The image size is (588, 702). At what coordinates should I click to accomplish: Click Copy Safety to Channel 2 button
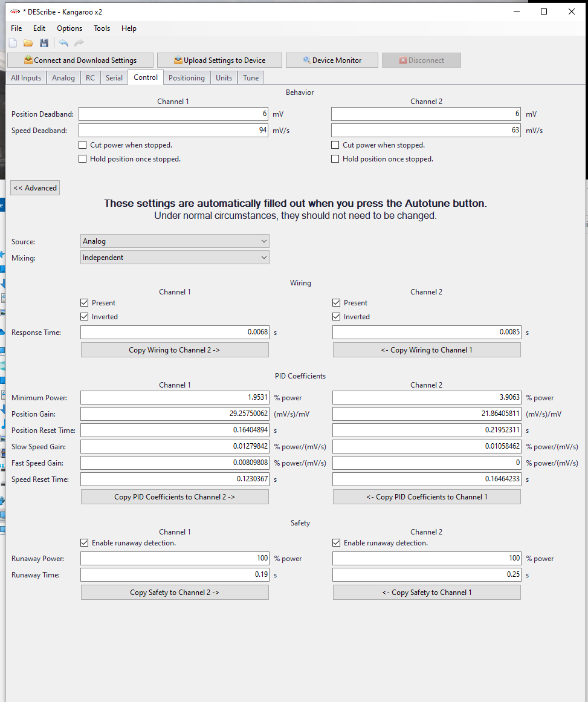coord(175,593)
